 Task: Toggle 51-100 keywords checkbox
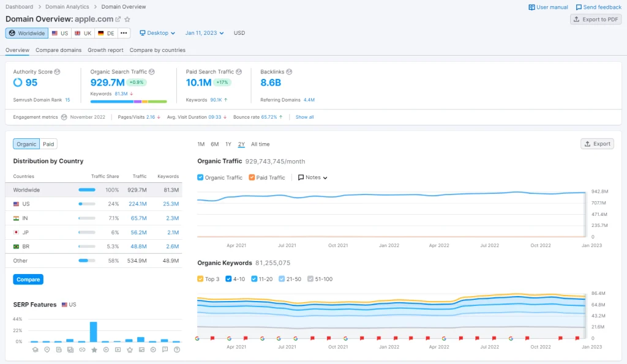pos(310,279)
